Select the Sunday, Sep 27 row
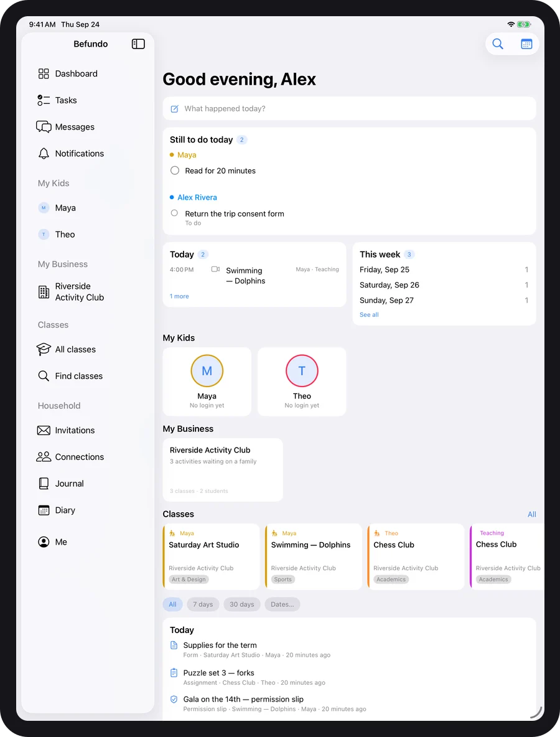This screenshot has height=737, width=560. (x=444, y=301)
